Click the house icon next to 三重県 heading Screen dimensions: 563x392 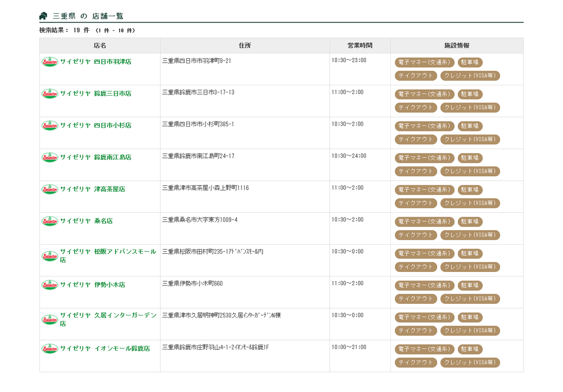click(43, 16)
